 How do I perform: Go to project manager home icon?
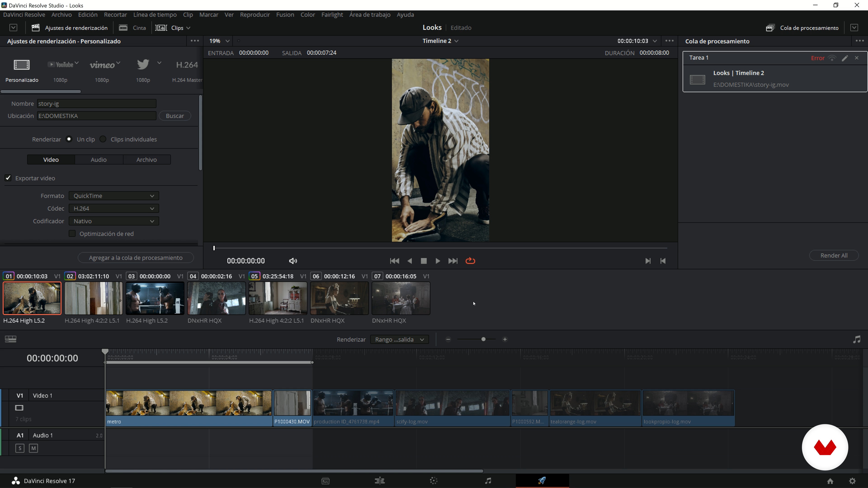[830, 481]
